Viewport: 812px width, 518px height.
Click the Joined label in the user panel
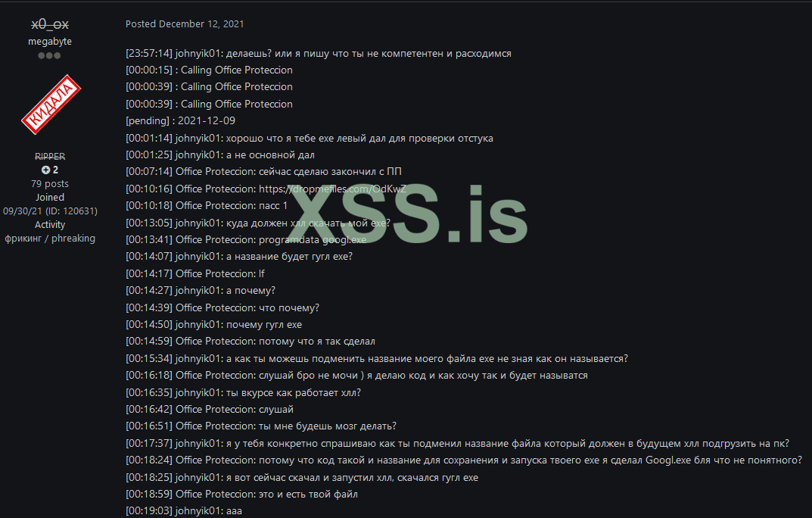coord(50,197)
